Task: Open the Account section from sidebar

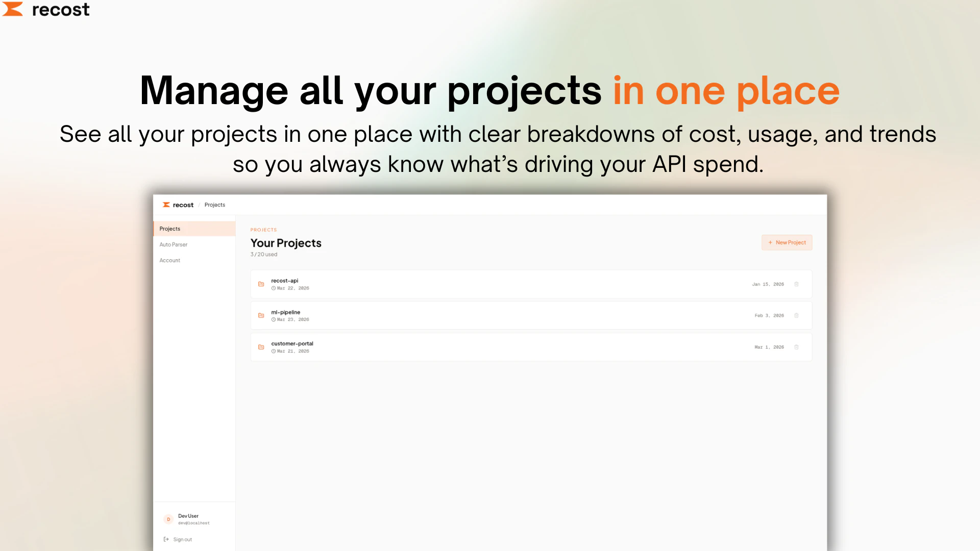Action: [169, 260]
